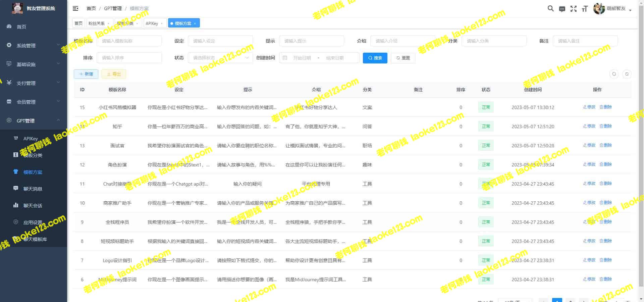
Task: Click the 重置 reset button
Action: (403, 58)
